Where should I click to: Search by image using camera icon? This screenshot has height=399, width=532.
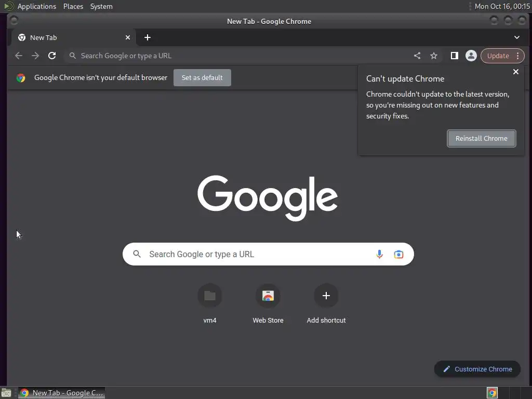[x=398, y=254]
